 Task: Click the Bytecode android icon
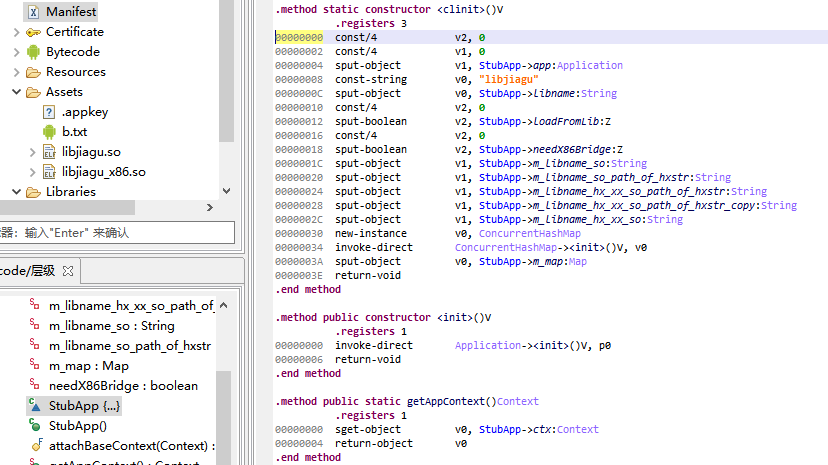point(33,52)
